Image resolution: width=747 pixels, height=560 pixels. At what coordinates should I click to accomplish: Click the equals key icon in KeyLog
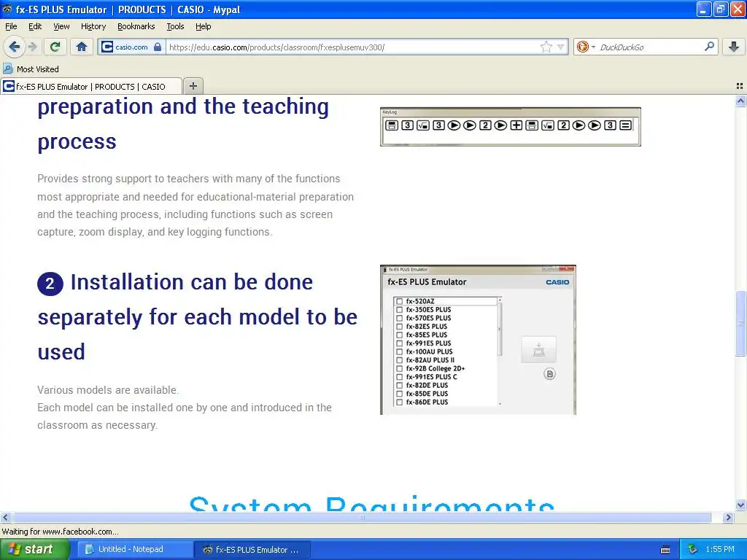(x=625, y=125)
